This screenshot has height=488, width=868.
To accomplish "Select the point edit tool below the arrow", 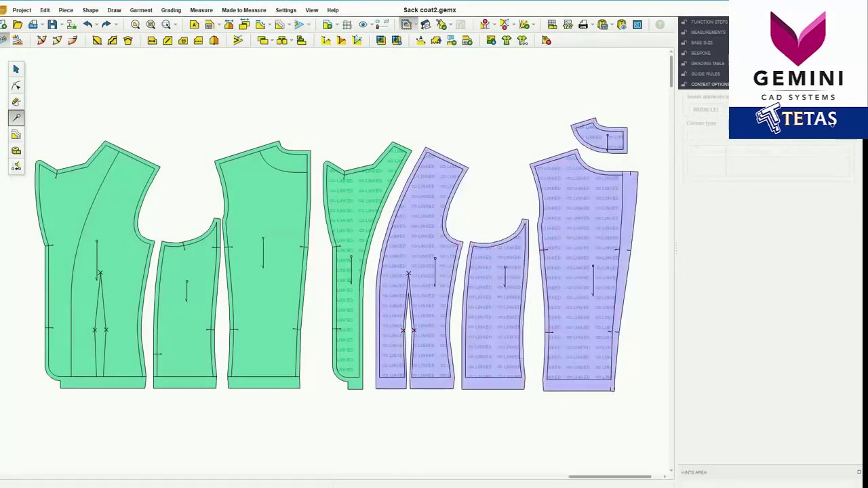I will pos(16,85).
